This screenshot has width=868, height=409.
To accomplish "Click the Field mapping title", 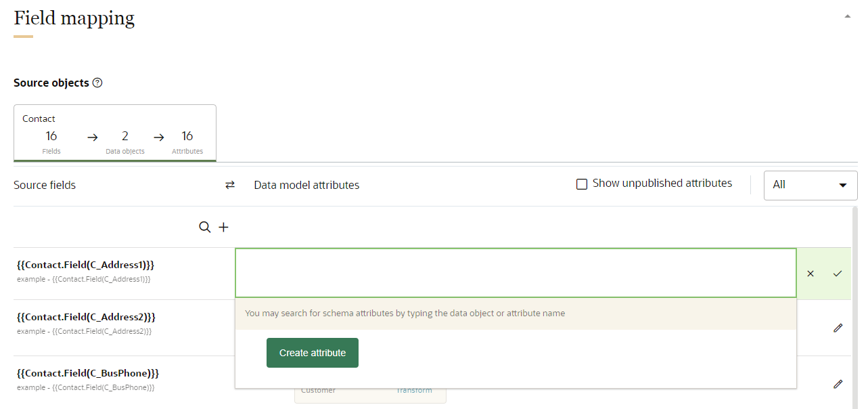I will 74,18.
